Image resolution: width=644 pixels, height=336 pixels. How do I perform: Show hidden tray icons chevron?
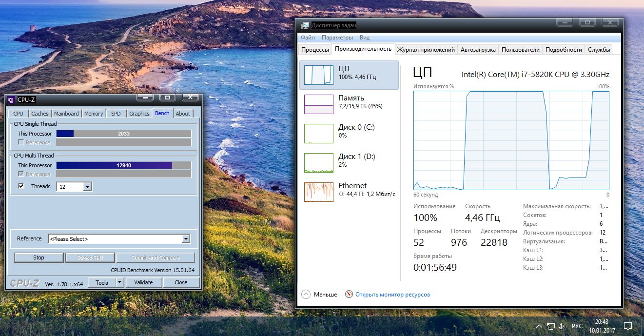pyautogui.click(x=539, y=326)
